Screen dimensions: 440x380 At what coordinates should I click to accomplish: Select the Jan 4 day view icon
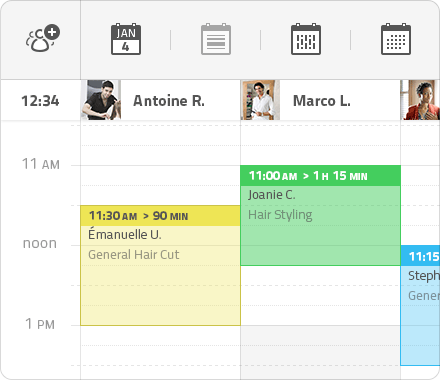point(126,39)
